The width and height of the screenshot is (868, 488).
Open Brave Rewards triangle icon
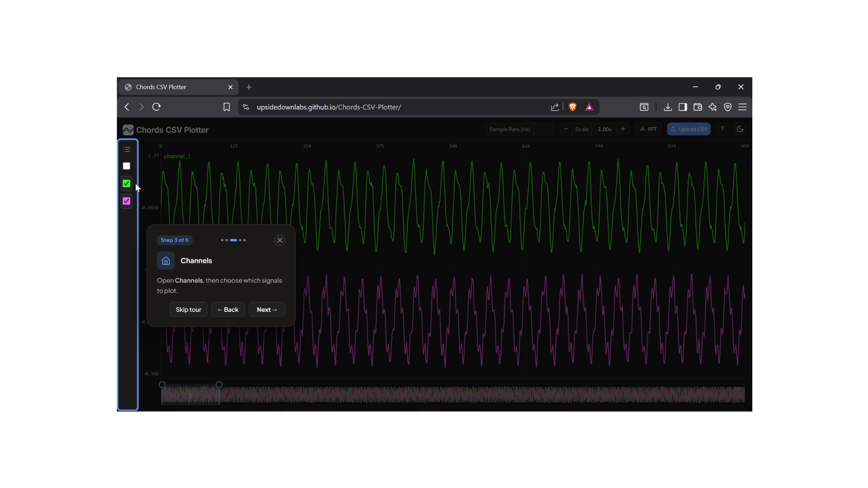589,107
